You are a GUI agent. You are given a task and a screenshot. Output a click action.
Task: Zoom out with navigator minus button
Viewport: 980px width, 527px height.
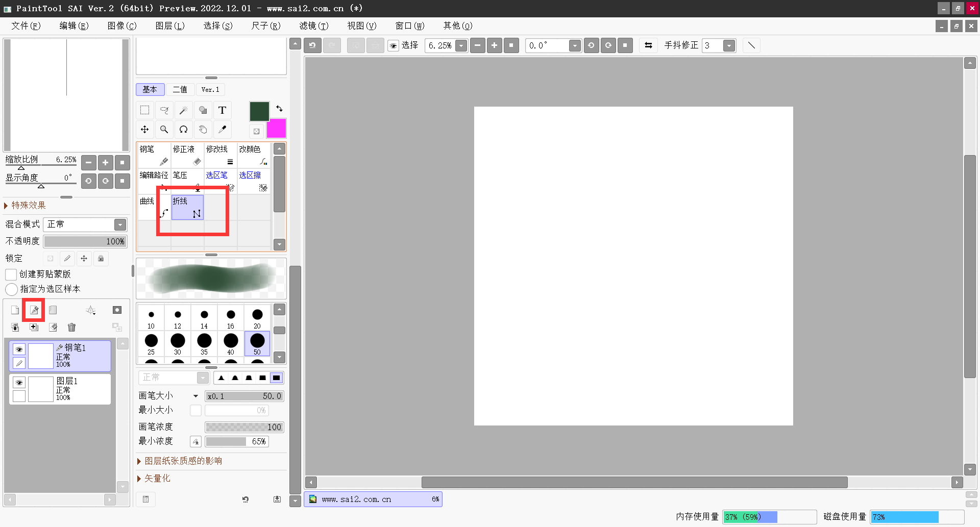[x=88, y=163]
